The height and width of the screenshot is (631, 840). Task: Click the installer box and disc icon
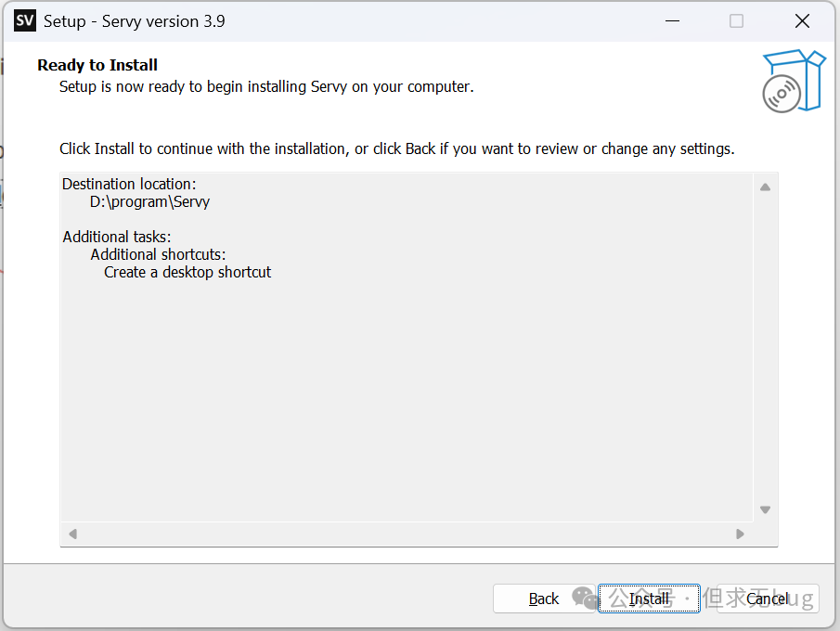pyautogui.click(x=794, y=82)
